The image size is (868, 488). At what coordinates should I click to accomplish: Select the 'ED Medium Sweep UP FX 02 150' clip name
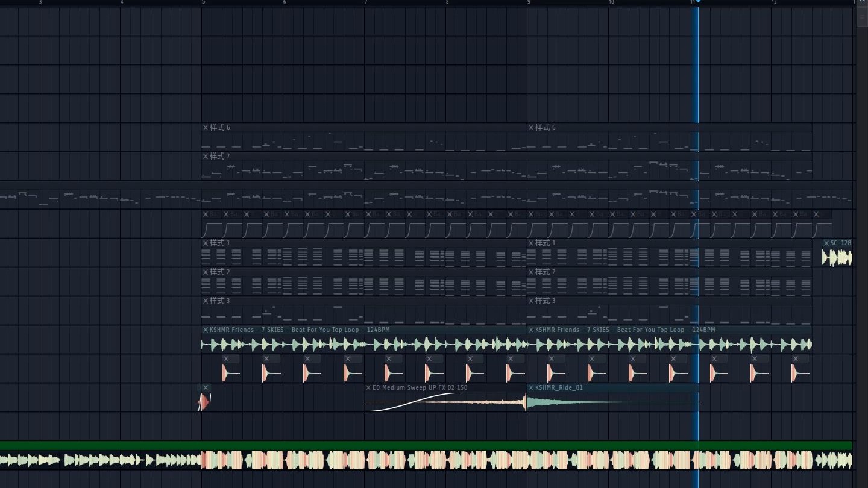420,387
